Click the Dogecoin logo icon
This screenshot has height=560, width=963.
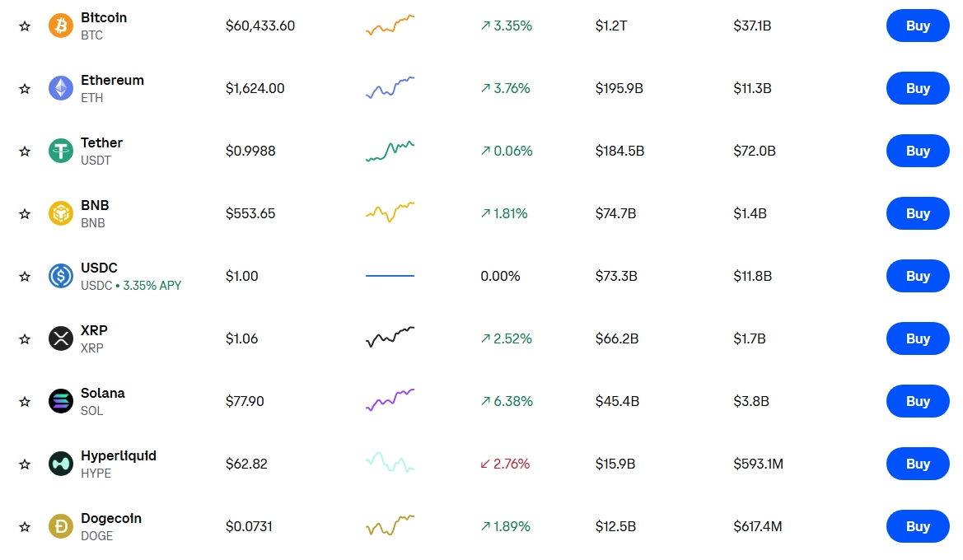click(61, 527)
